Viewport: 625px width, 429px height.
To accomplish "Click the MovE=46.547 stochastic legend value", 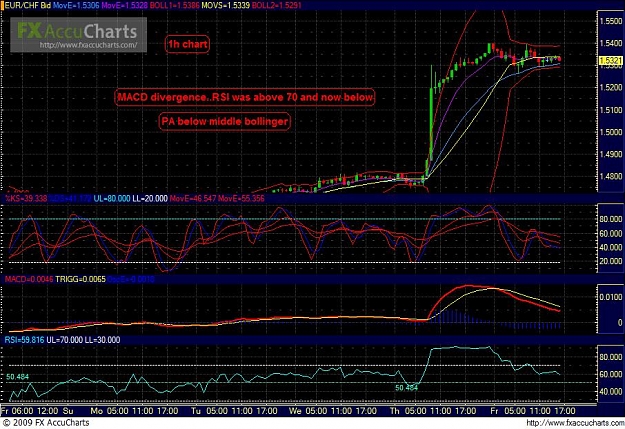I will [x=193, y=198].
